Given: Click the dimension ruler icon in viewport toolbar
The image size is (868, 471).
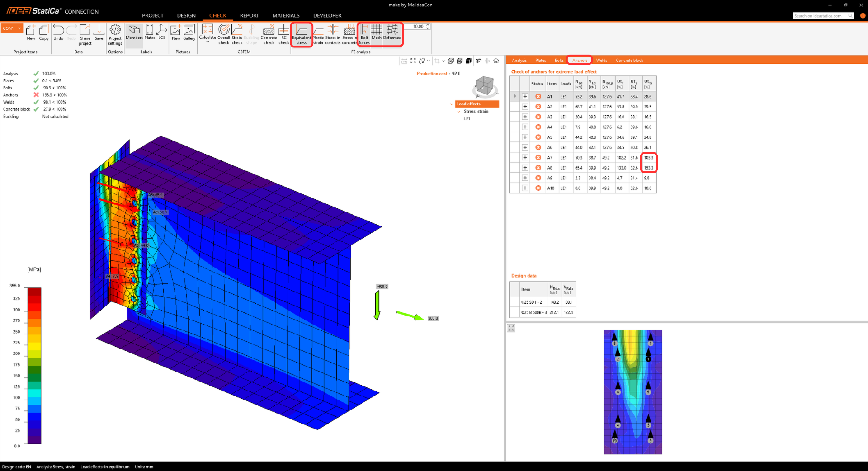Looking at the screenshot, I should [x=404, y=61].
